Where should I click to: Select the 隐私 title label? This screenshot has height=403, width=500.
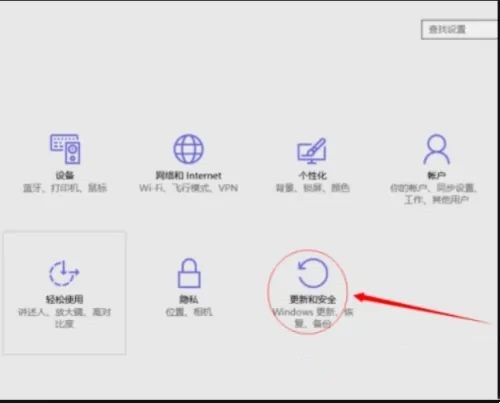(x=189, y=299)
